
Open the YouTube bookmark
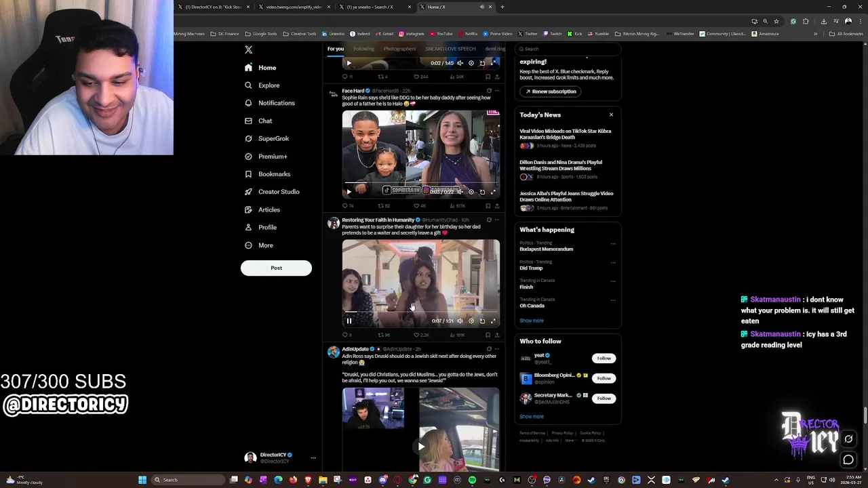tap(441, 34)
